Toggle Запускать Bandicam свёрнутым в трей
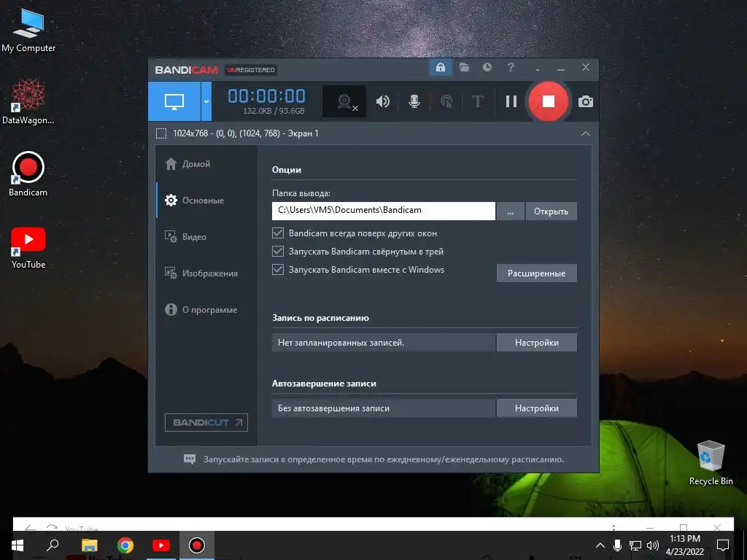This screenshot has width=747, height=560. (278, 252)
